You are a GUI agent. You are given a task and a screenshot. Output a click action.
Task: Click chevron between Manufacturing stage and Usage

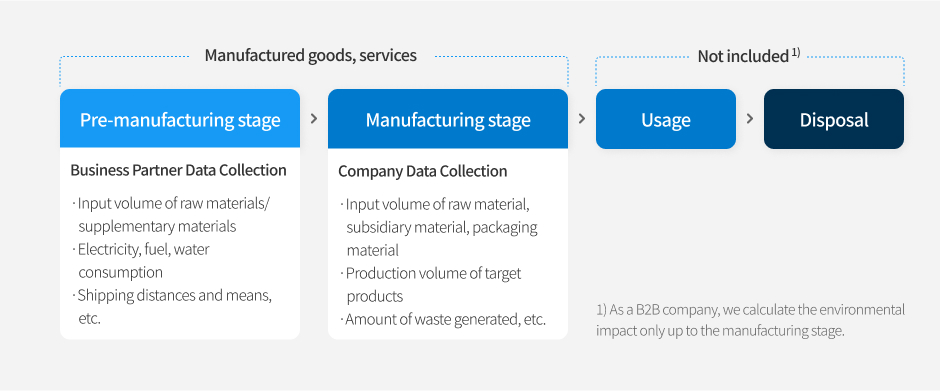tap(582, 119)
